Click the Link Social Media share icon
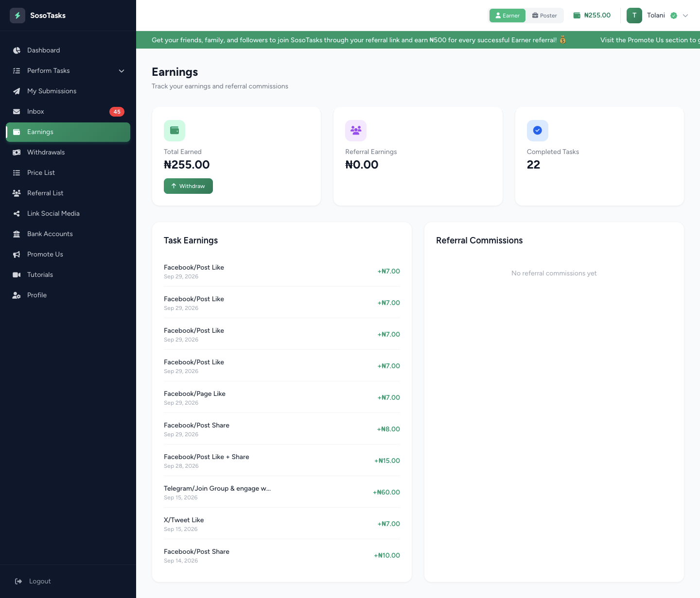The image size is (700, 598). 17,214
